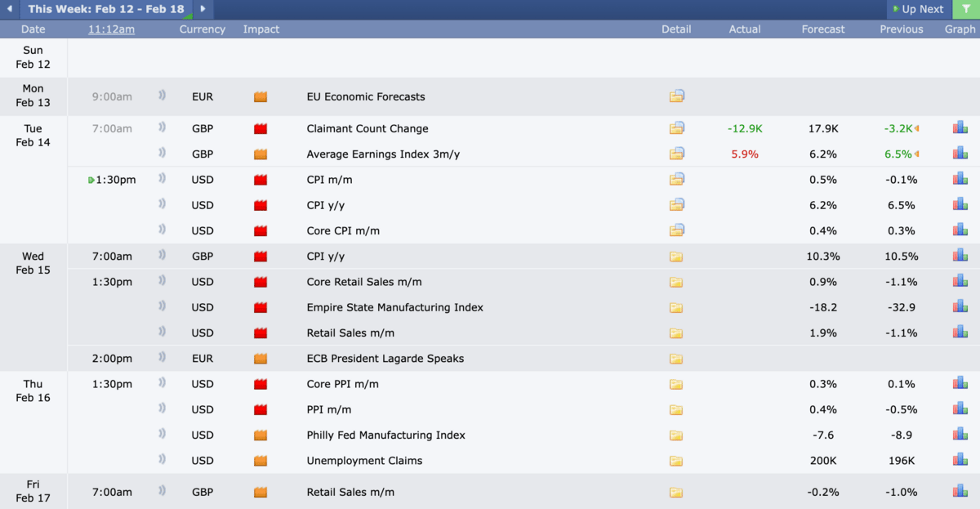The height and width of the screenshot is (509, 980).
Task: Click the Previous column header
Action: (x=902, y=29)
